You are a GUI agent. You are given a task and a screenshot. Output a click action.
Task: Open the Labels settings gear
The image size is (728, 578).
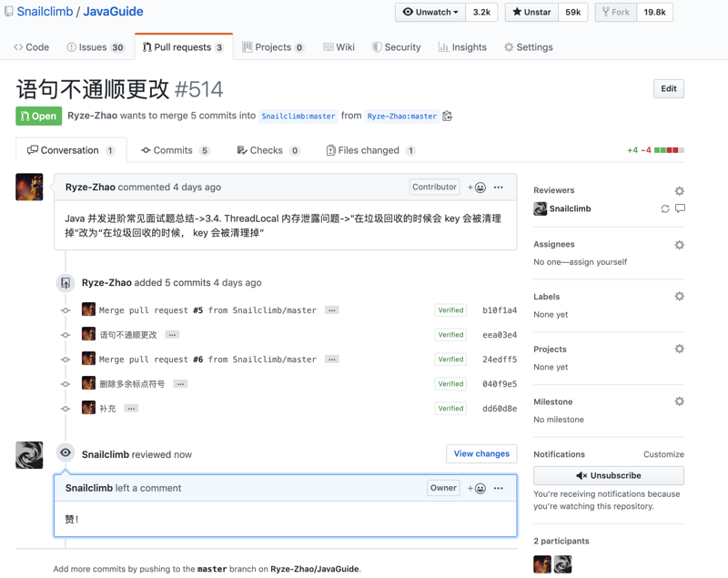coord(679,296)
